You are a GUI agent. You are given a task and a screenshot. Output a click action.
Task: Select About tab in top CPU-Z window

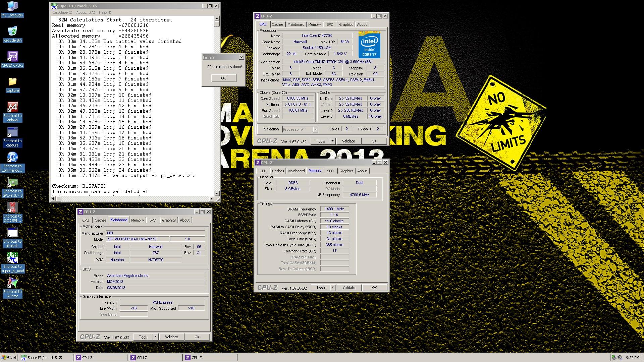pyautogui.click(x=362, y=24)
